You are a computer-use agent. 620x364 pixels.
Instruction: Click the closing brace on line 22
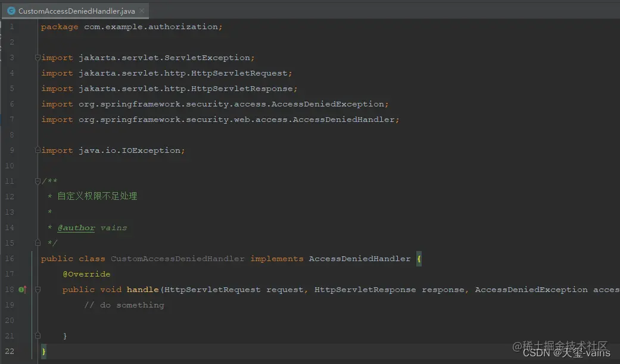pyautogui.click(x=43, y=352)
